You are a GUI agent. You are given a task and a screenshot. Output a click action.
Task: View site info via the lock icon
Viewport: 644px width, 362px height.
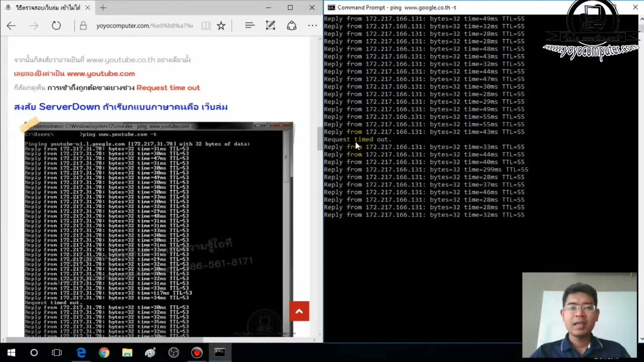coord(84,26)
